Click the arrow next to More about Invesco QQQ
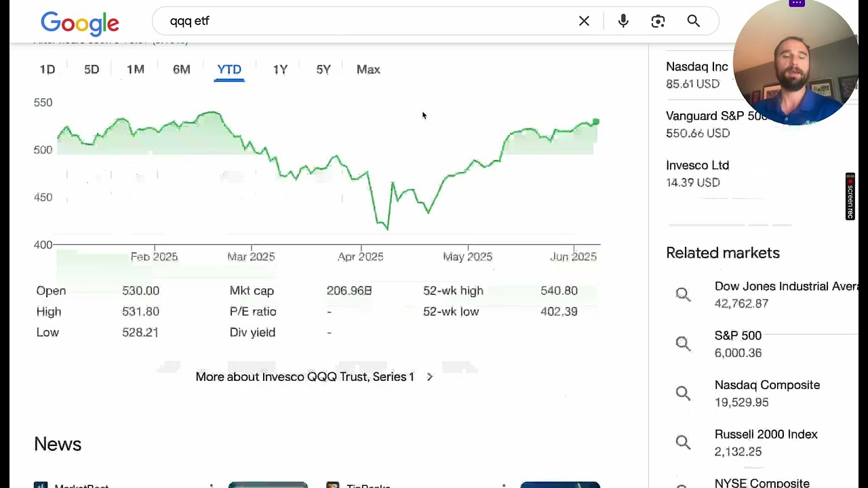Viewport: 868px width, 488px height. [x=429, y=377]
